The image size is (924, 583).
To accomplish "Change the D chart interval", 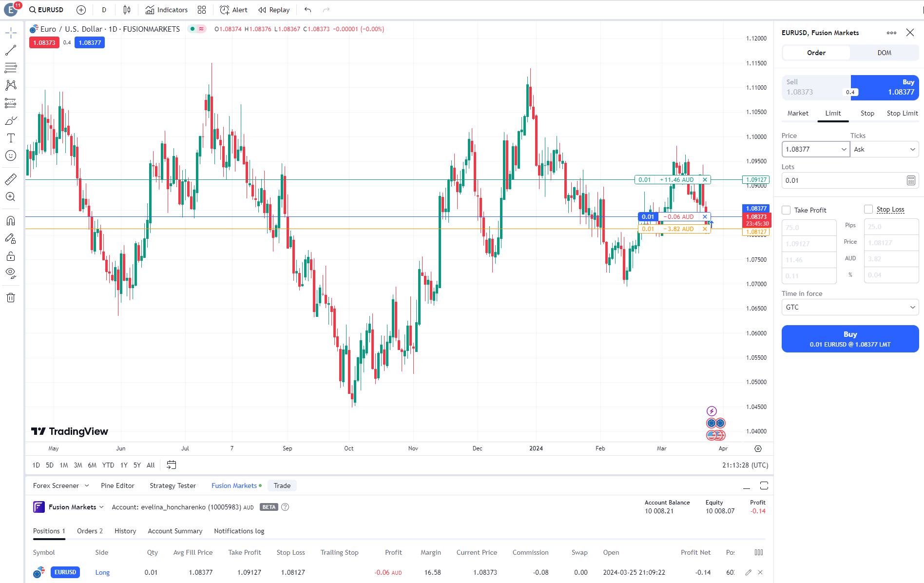I will pos(104,10).
